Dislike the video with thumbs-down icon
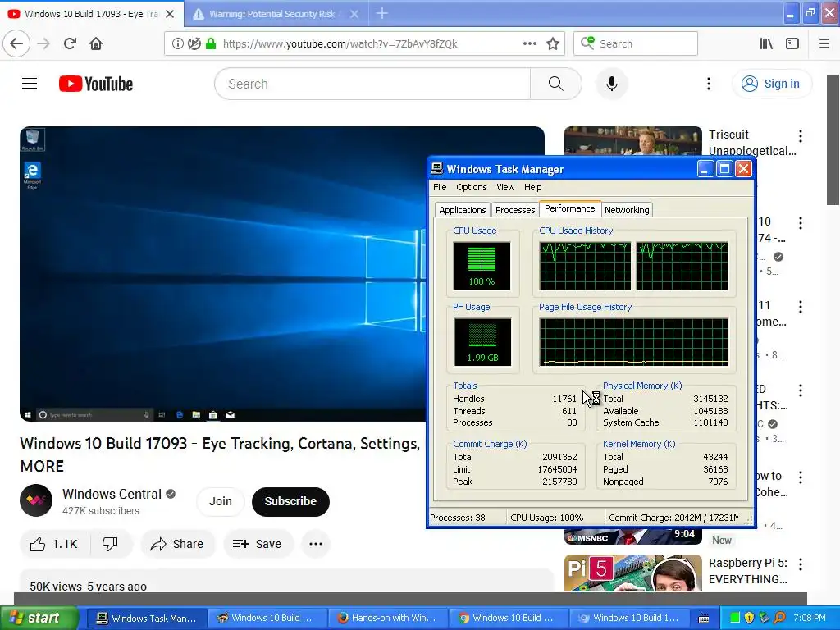Viewport: 840px width, 630px height. tap(110, 544)
